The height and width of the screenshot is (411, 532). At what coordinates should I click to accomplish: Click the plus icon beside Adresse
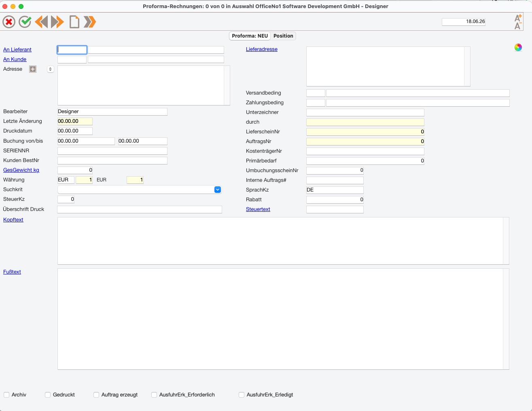[x=33, y=69]
